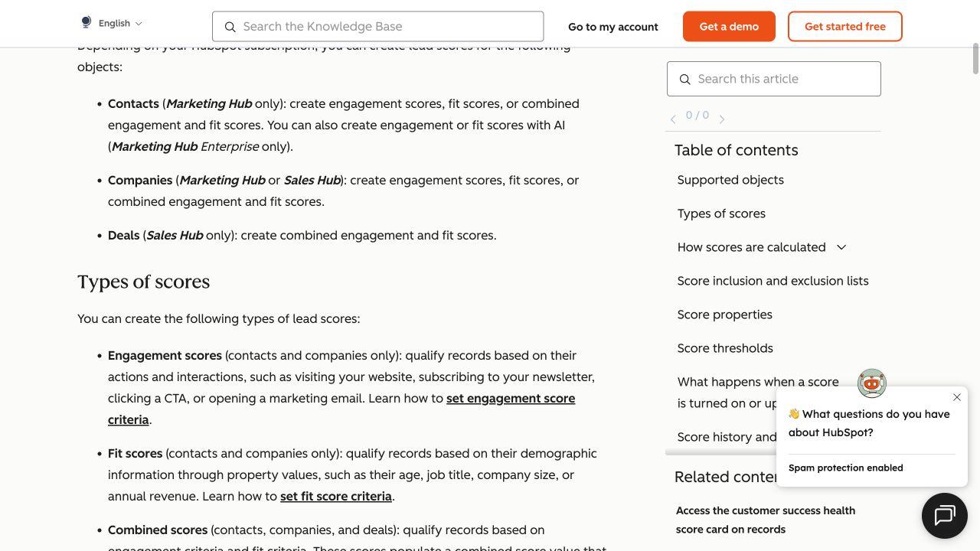Go to next article search result
Screen dimensions: 980x551
[x=721, y=119]
